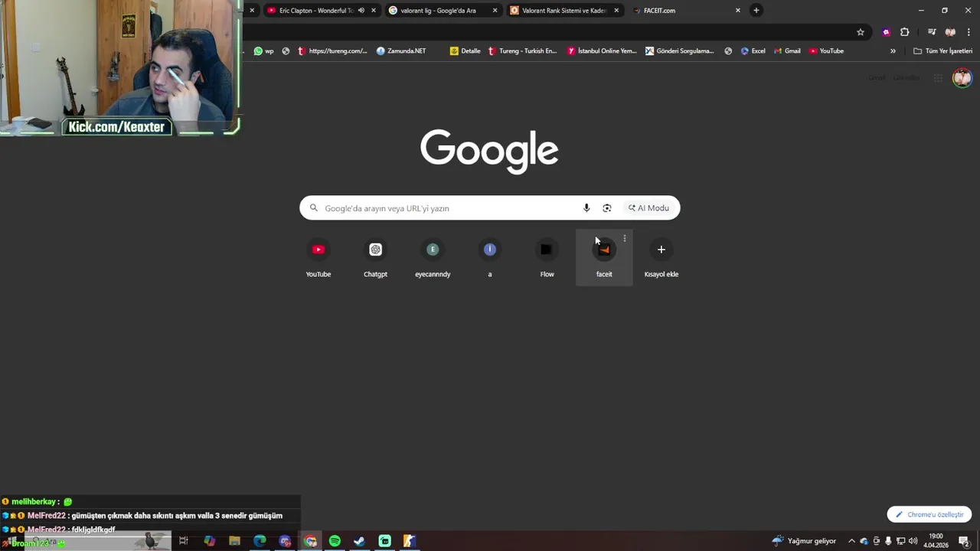
Task: Open Spotify from taskbar
Action: (335, 541)
